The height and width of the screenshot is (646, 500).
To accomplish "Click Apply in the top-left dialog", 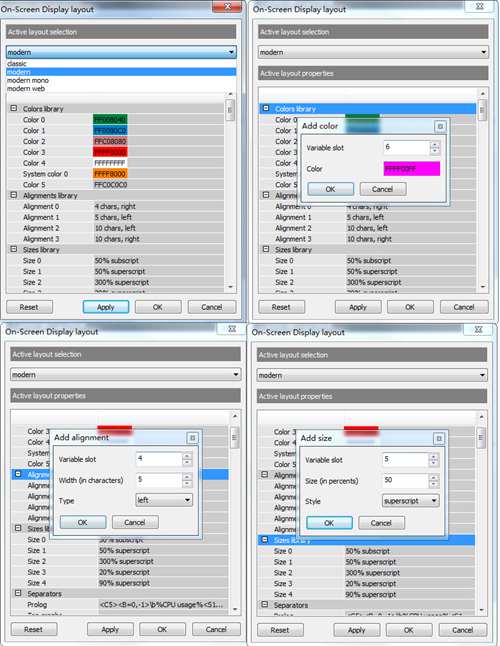I will (x=106, y=307).
